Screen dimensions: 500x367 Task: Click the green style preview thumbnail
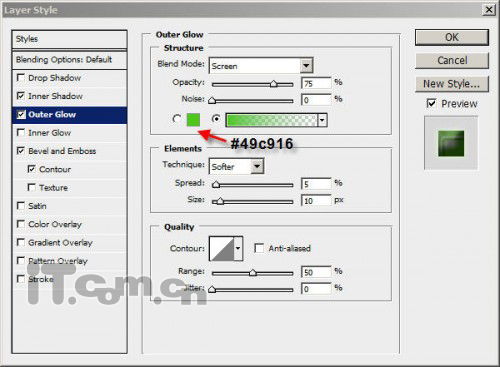[451, 143]
